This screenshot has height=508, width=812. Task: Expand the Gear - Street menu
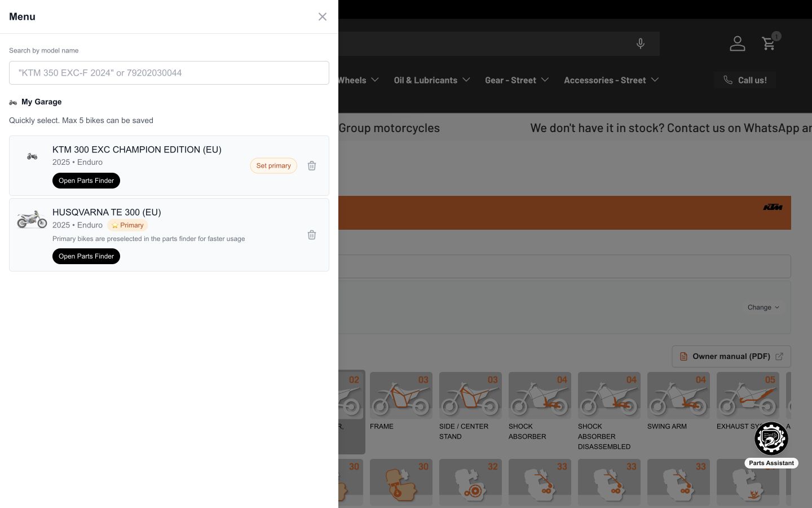click(517, 80)
